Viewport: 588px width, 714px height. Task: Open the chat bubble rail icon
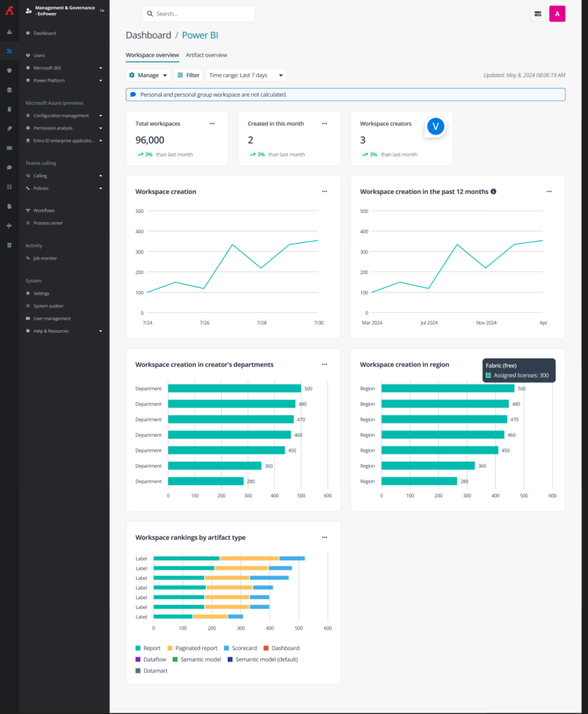10,168
